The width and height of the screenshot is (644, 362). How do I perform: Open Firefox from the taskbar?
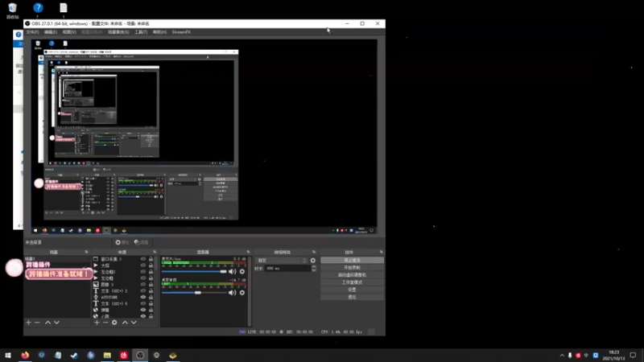(25, 355)
